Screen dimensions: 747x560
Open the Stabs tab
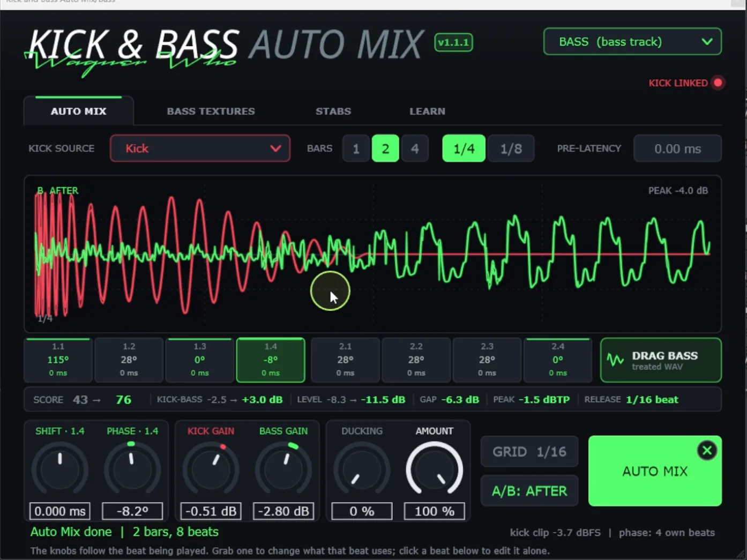coord(333,111)
